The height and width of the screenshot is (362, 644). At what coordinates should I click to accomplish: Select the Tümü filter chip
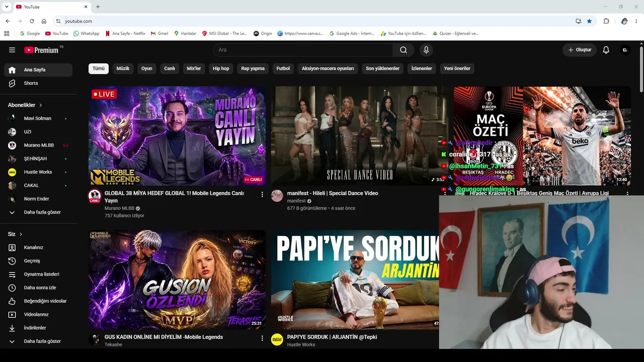(x=99, y=68)
